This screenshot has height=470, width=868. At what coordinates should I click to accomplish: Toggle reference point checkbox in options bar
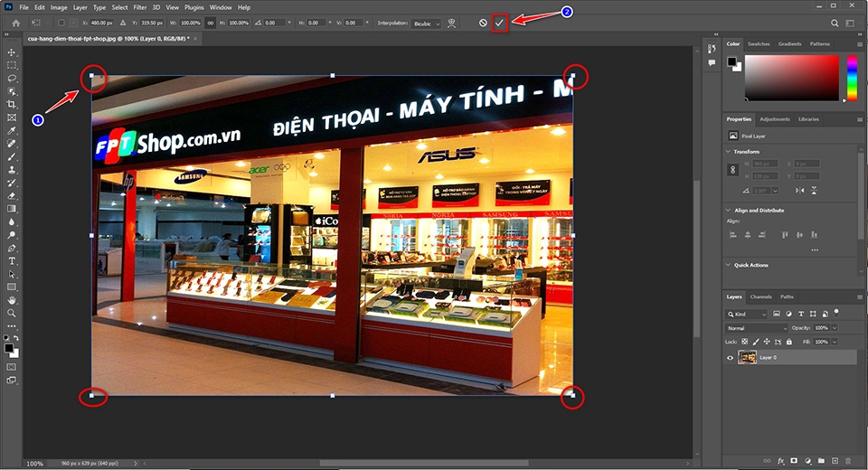pos(61,23)
